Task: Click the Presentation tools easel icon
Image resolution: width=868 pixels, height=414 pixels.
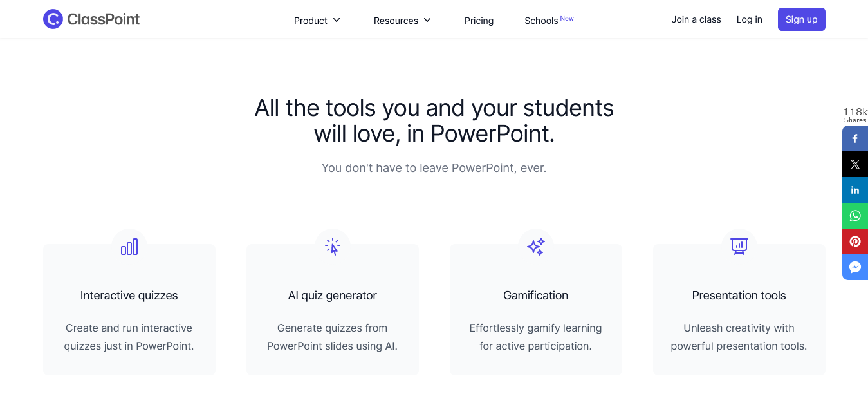Action: point(739,247)
